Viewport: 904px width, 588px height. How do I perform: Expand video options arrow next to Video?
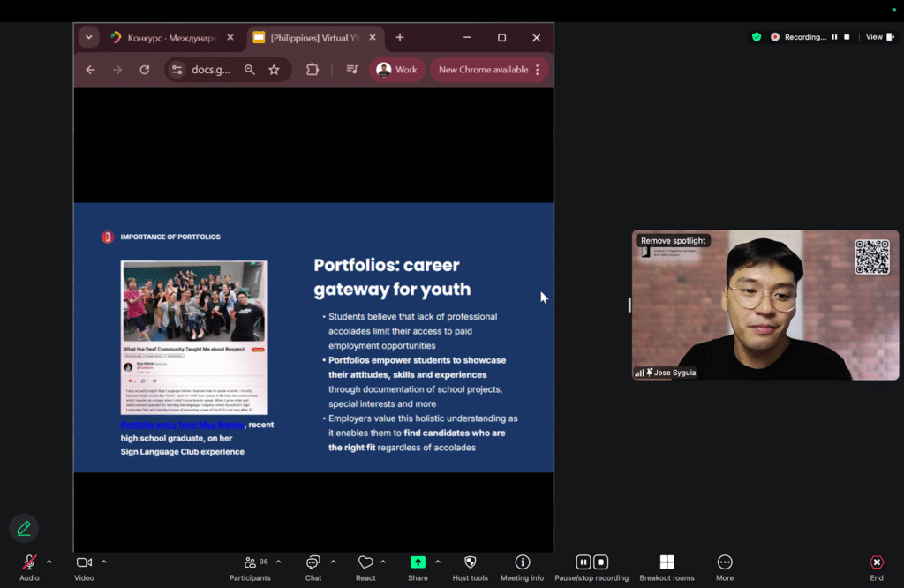(x=103, y=562)
